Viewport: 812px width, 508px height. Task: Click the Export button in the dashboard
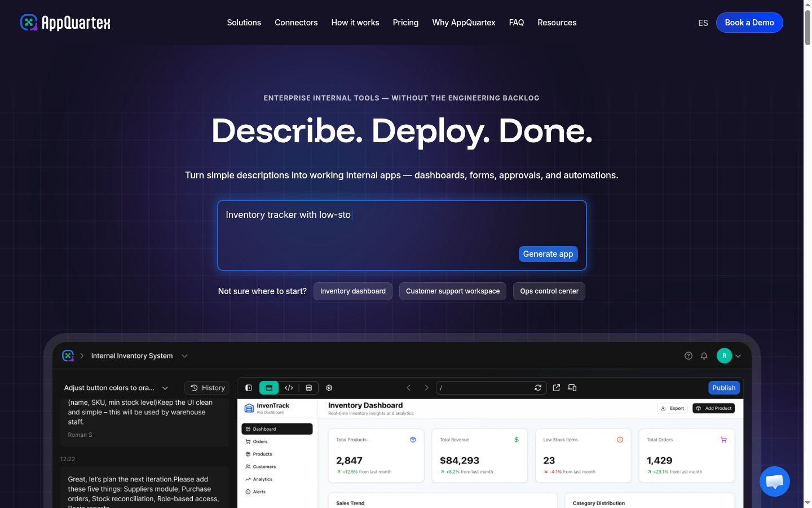(672, 408)
